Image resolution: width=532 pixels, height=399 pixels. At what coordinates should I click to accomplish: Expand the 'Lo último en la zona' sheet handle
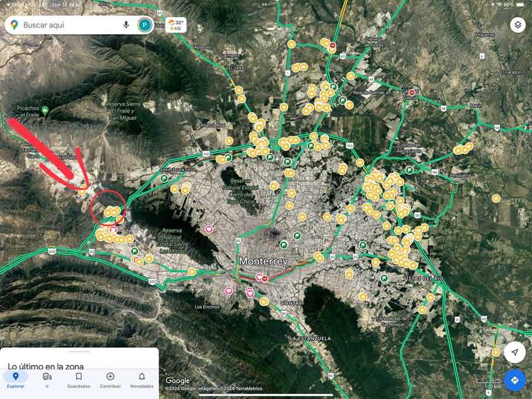(x=79, y=351)
